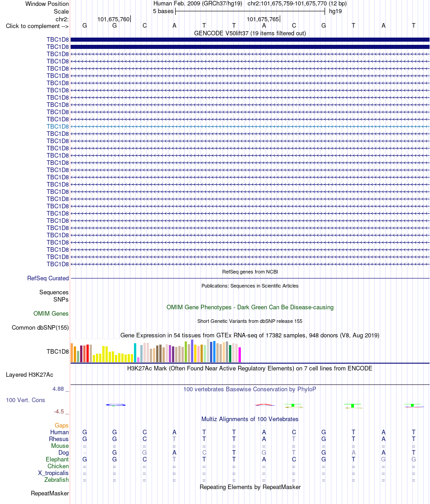Select the Dog alignment row label
This screenshot has width=430, height=504.
pyautogui.click(x=64, y=452)
